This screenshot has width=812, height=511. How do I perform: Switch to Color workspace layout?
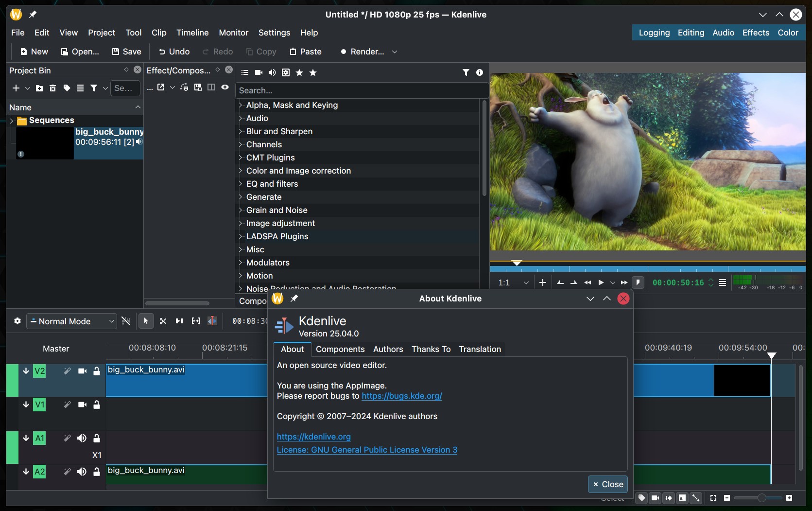pyautogui.click(x=788, y=33)
